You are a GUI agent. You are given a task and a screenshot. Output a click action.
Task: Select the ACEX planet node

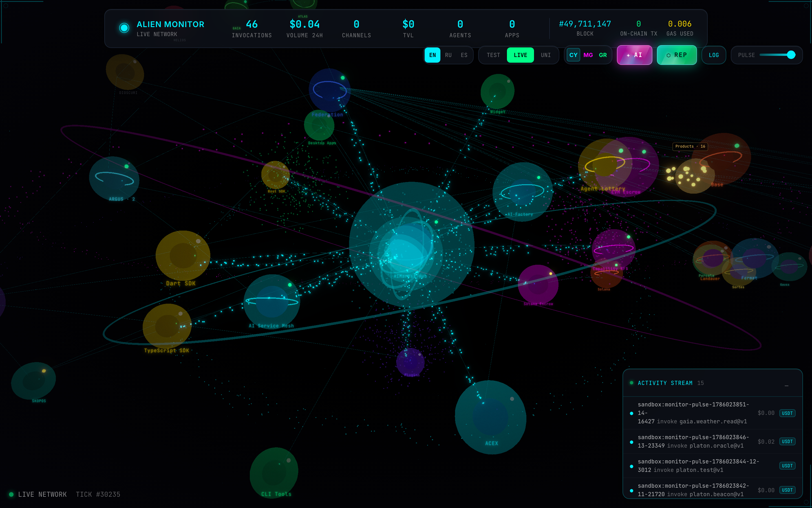[x=491, y=417]
